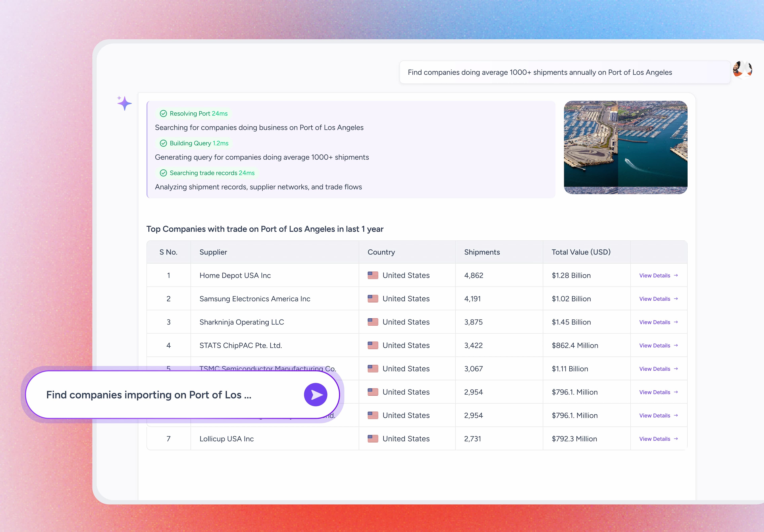Click the US flag in STATS ChipPAC row
This screenshot has height=532, width=764.
point(373,345)
